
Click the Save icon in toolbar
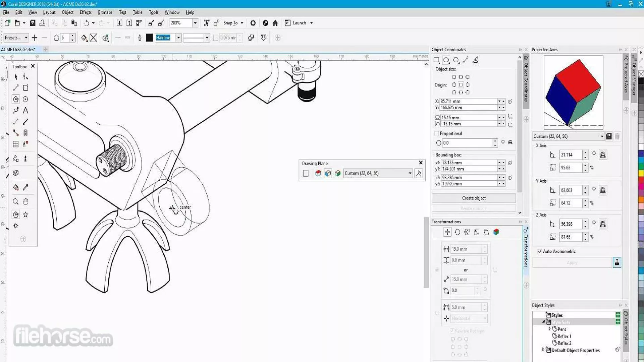[x=33, y=23]
